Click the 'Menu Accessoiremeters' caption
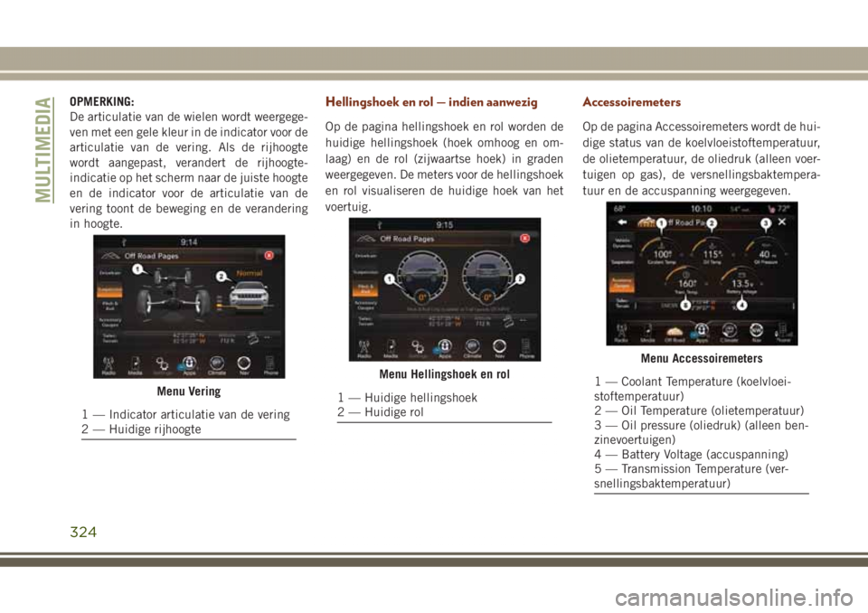 click(x=702, y=358)
